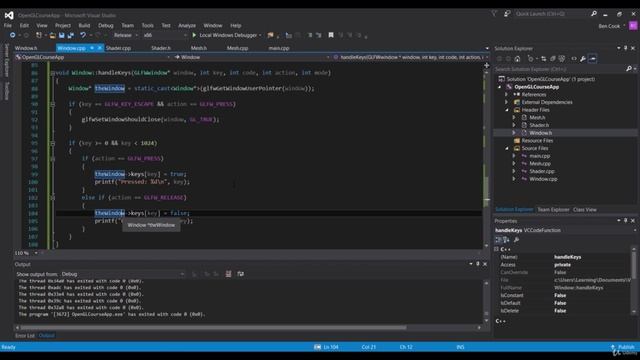
Task: Click the Property Pages wrench in Properties
Action: click(x=516, y=240)
